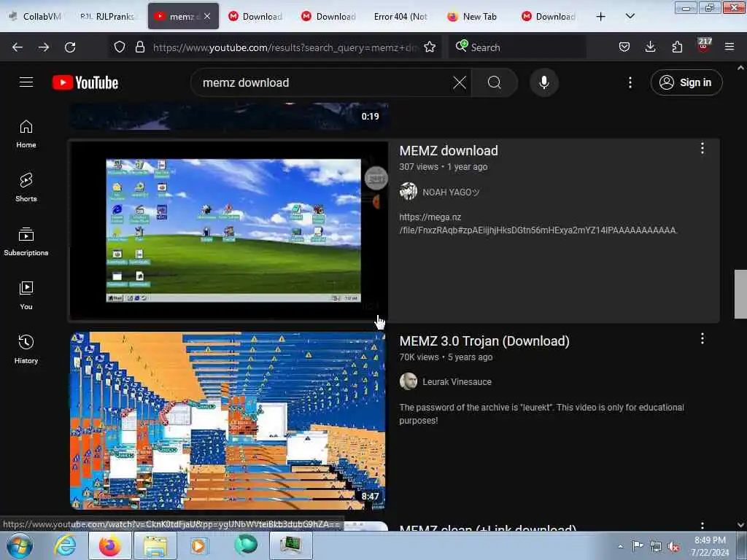Go forward one page in Firefox
The height and width of the screenshot is (560, 747).
click(x=44, y=47)
